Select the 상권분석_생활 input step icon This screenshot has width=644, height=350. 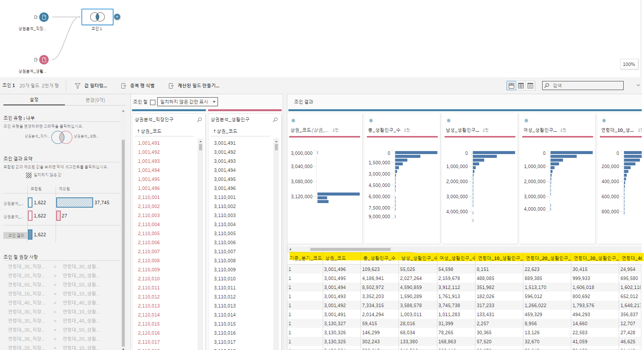click(44, 60)
